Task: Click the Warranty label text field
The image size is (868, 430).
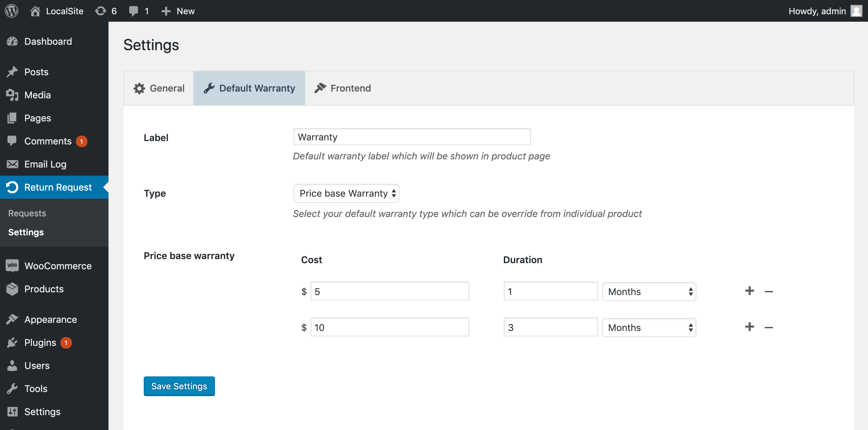Action: (412, 137)
